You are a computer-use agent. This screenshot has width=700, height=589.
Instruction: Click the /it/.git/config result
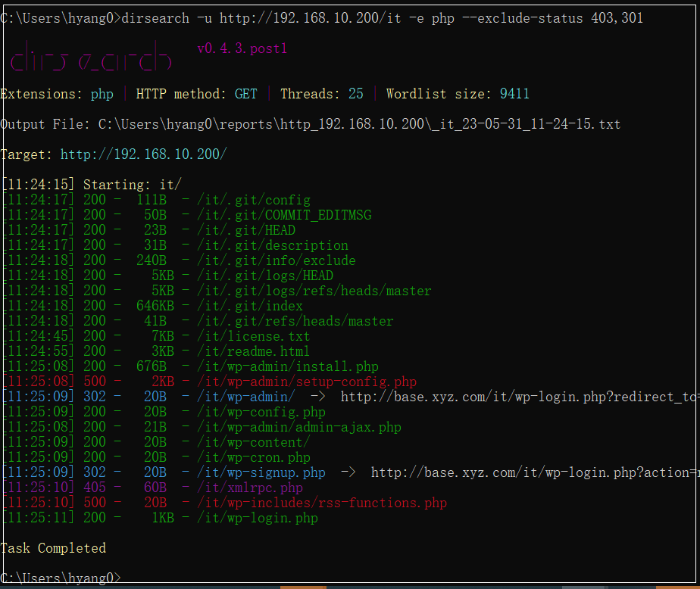click(x=254, y=200)
